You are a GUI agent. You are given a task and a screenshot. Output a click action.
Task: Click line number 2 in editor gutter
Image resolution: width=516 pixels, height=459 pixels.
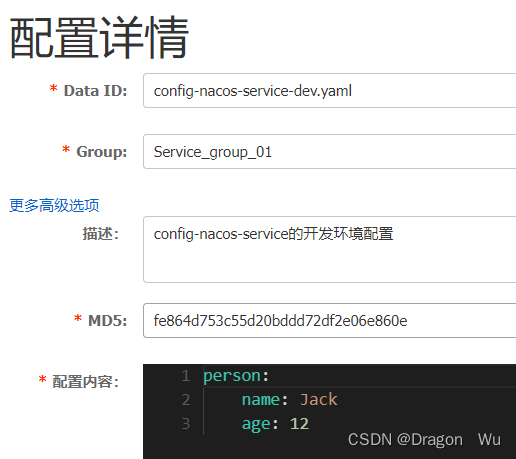pyautogui.click(x=186, y=400)
